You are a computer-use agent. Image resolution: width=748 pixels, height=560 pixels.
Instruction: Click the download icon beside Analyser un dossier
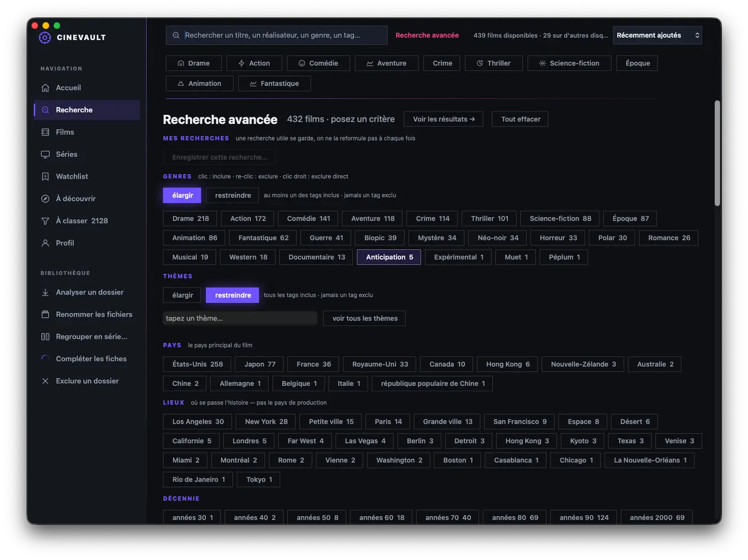coord(45,292)
